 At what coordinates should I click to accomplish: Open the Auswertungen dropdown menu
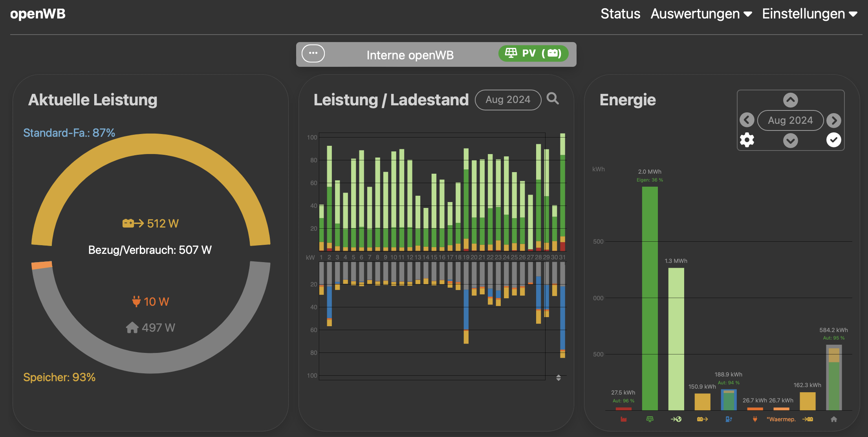(701, 14)
